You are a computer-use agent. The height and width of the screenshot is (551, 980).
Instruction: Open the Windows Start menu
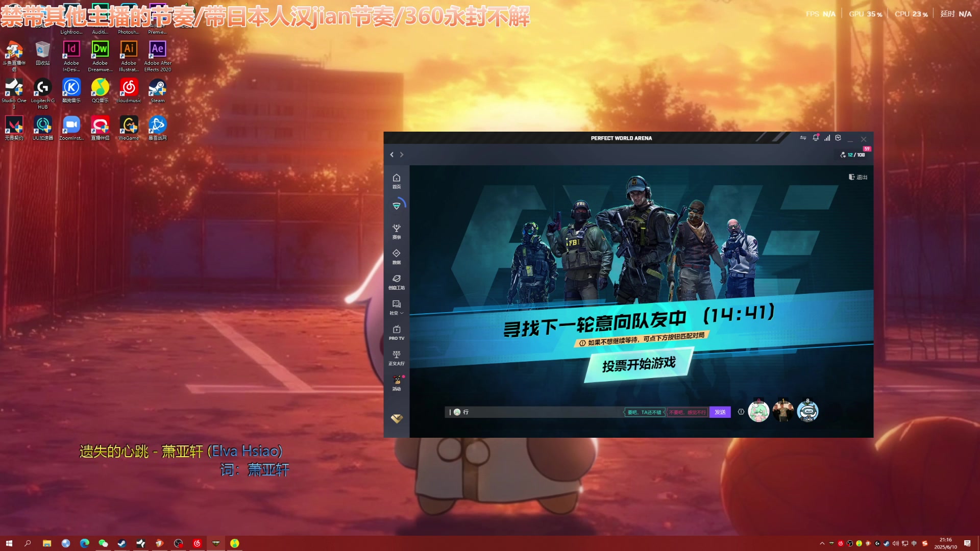click(9, 543)
